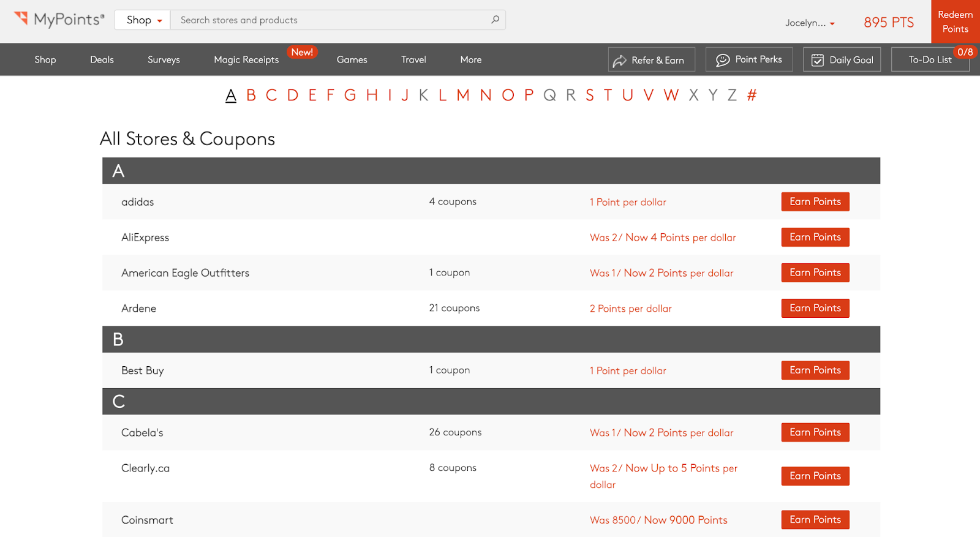Viewport: 980px width, 537px height.
Task: Click Earn Points for AliExpress
Action: pyautogui.click(x=815, y=237)
